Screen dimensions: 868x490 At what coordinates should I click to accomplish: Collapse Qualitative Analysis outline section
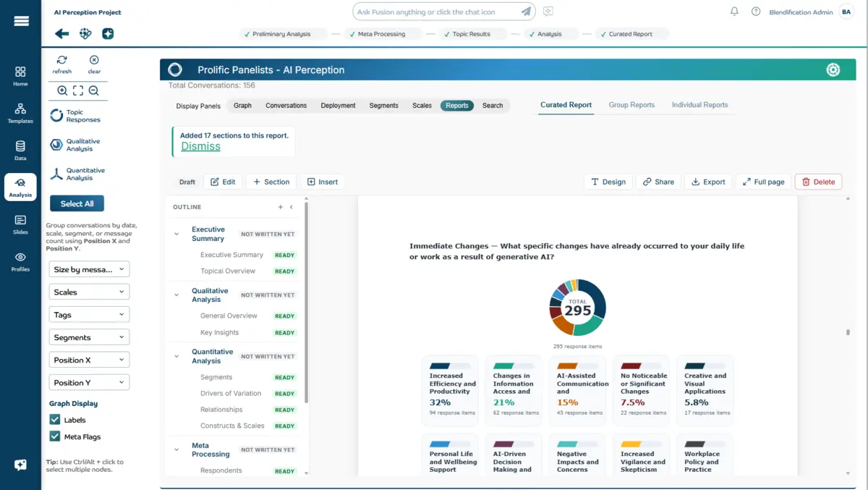tap(176, 295)
